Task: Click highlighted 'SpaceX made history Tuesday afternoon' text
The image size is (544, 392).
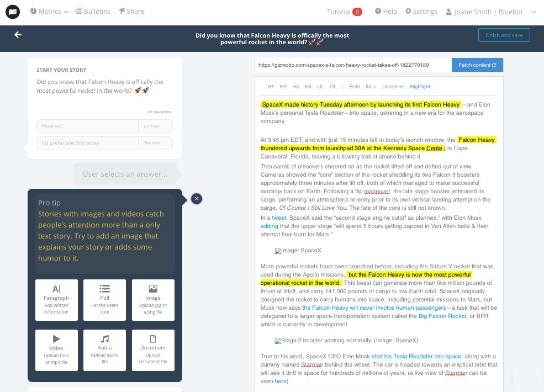Action: point(361,104)
